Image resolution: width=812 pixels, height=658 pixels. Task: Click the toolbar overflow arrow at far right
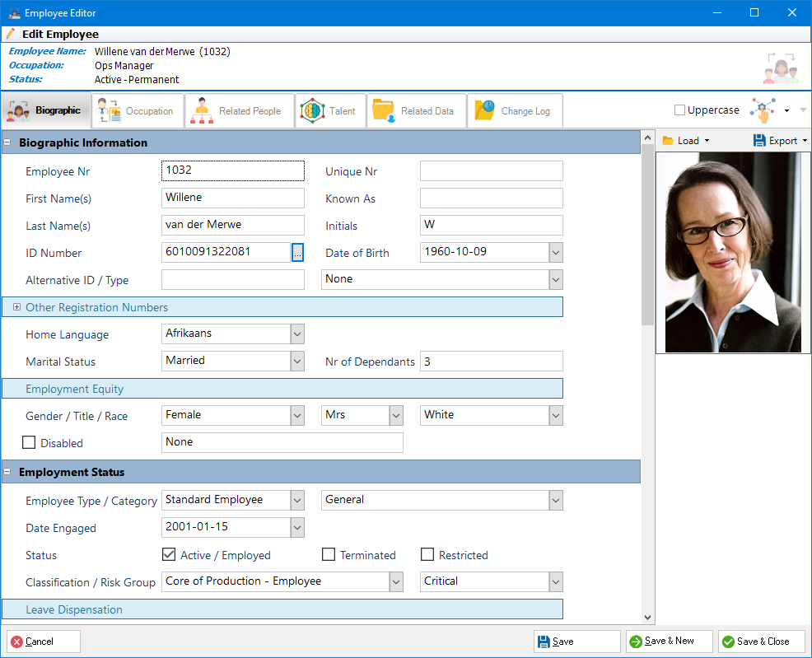[803, 110]
